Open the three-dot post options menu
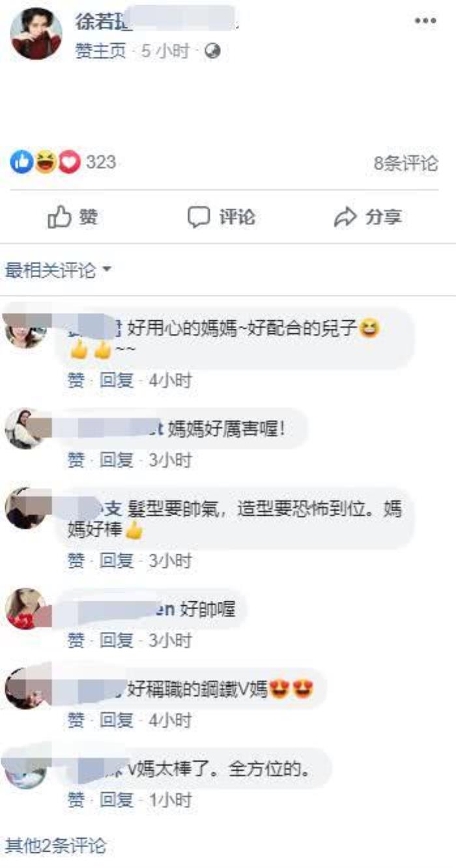Image resolution: width=456 pixels, height=868 pixels. (x=425, y=21)
